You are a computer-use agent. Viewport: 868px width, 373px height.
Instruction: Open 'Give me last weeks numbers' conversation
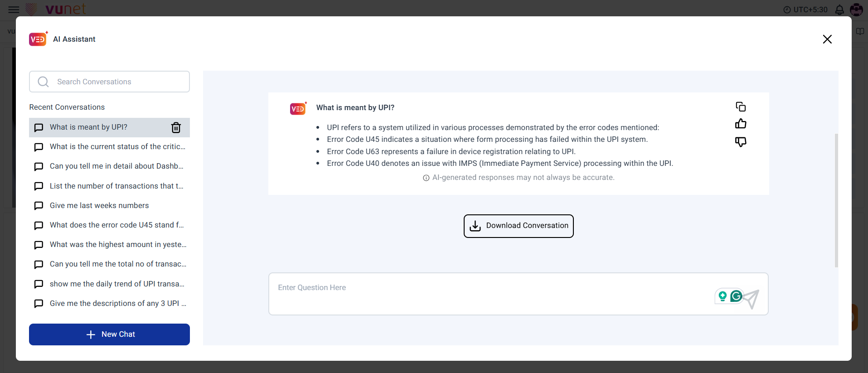click(x=99, y=206)
